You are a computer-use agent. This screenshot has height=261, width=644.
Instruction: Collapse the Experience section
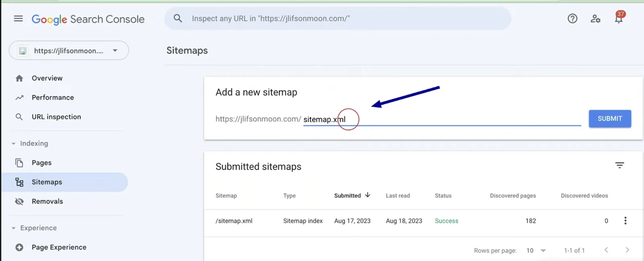(13, 228)
